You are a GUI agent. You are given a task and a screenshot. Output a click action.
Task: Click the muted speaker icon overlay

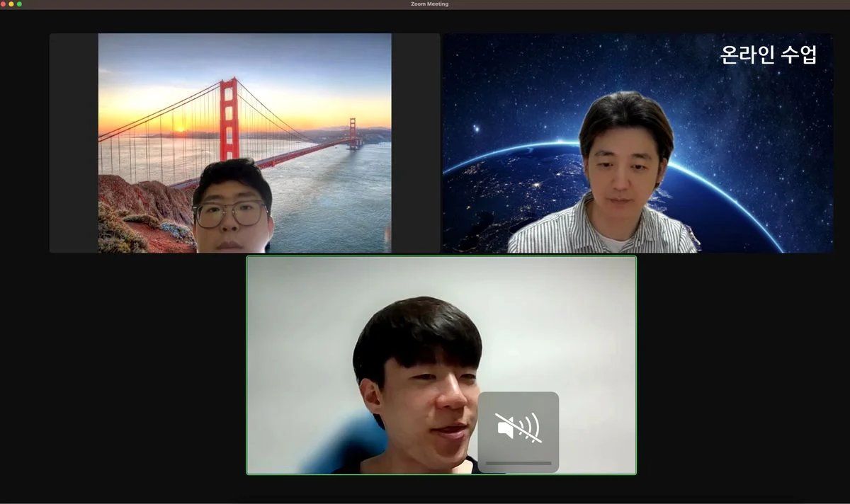[518, 427]
